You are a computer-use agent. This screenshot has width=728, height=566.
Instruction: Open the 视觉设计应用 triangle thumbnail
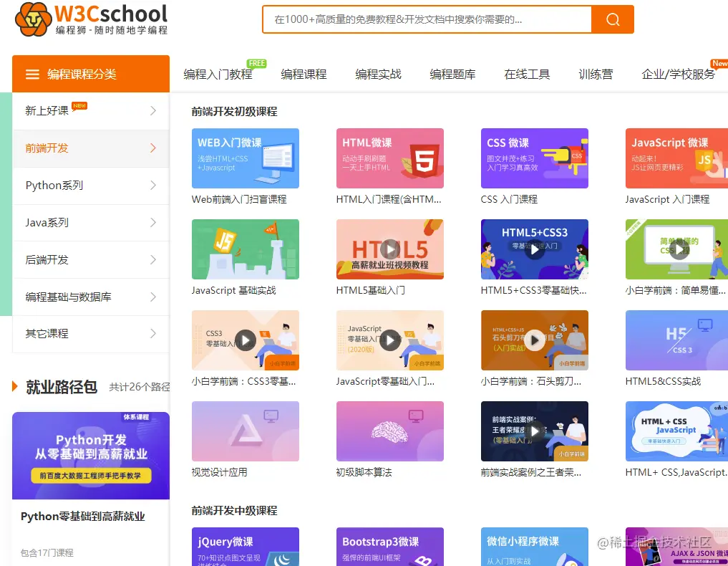(245, 431)
